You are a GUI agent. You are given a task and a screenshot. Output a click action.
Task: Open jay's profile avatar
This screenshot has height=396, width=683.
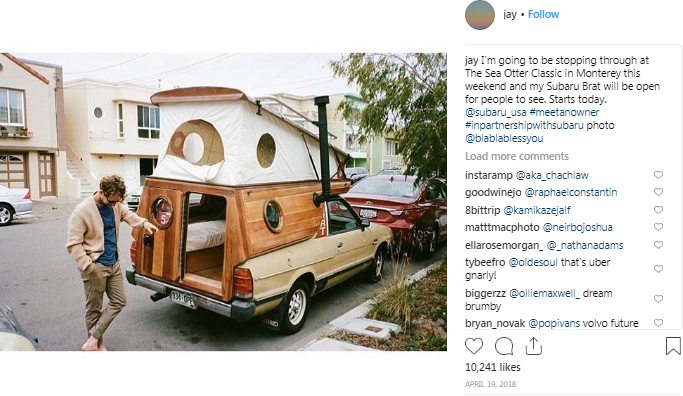click(x=480, y=15)
